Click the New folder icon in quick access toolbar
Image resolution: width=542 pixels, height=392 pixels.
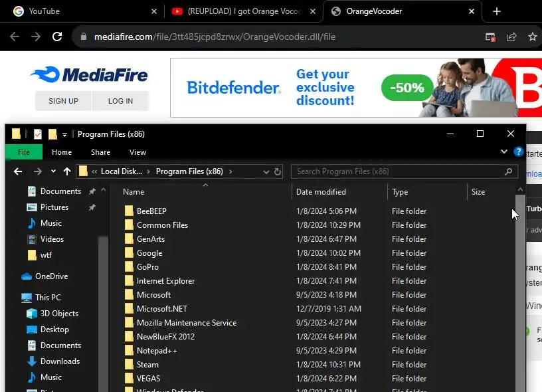click(x=52, y=134)
